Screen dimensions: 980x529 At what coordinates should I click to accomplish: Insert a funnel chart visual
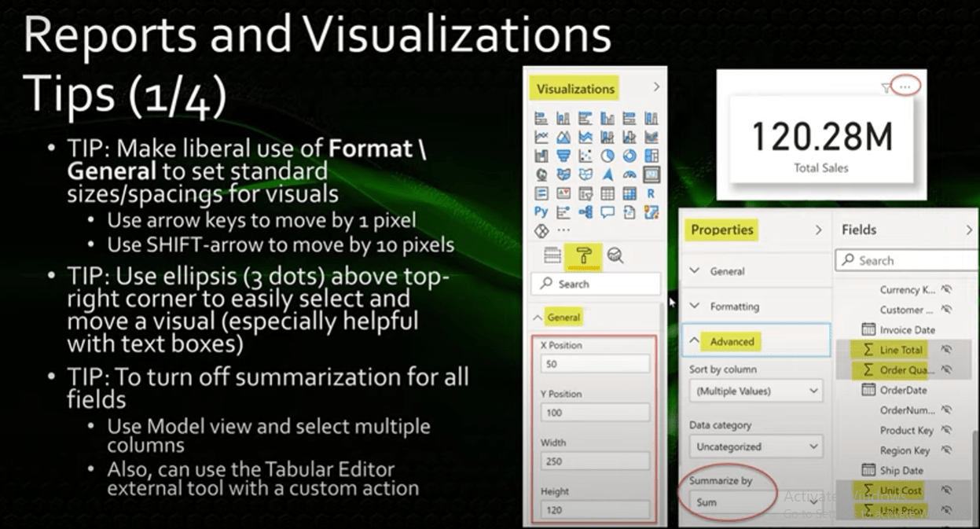coord(563,155)
